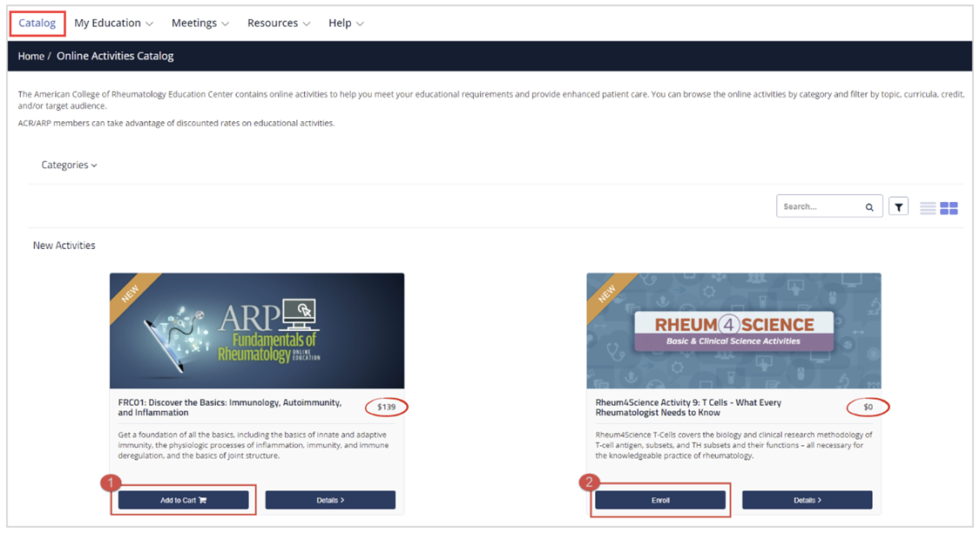Screen dimensions: 980x533
Task: Go to Home breadcrumb link
Action: (31, 57)
